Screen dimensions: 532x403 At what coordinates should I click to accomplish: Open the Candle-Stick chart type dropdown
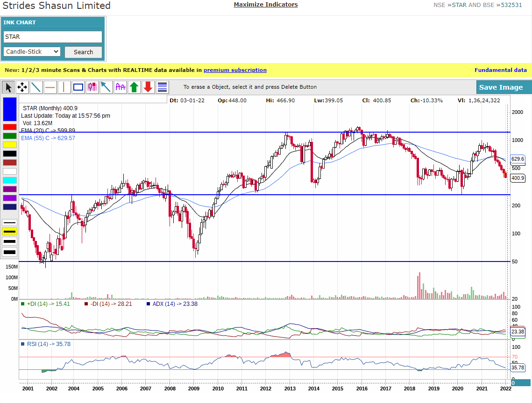pos(32,51)
